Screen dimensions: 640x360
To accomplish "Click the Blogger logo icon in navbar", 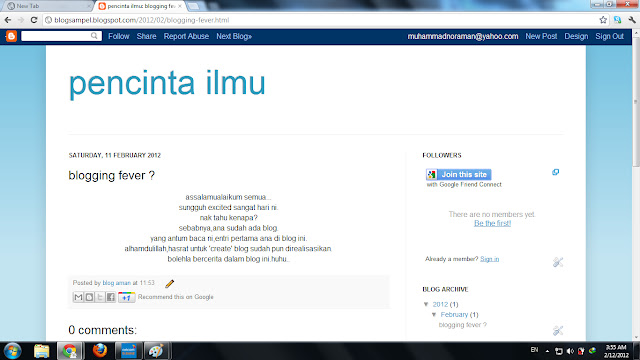I will click(x=11, y=36).
